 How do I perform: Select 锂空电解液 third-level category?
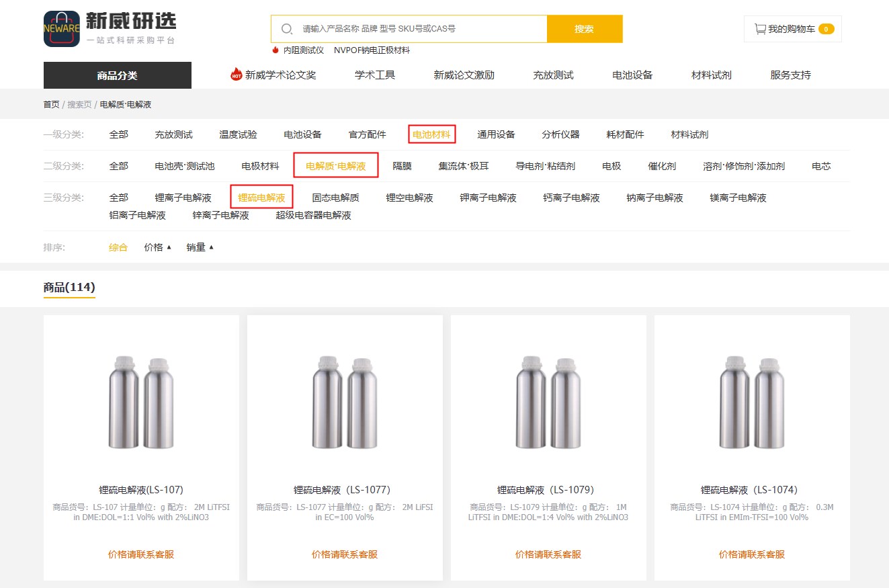[x=409, y=198]
